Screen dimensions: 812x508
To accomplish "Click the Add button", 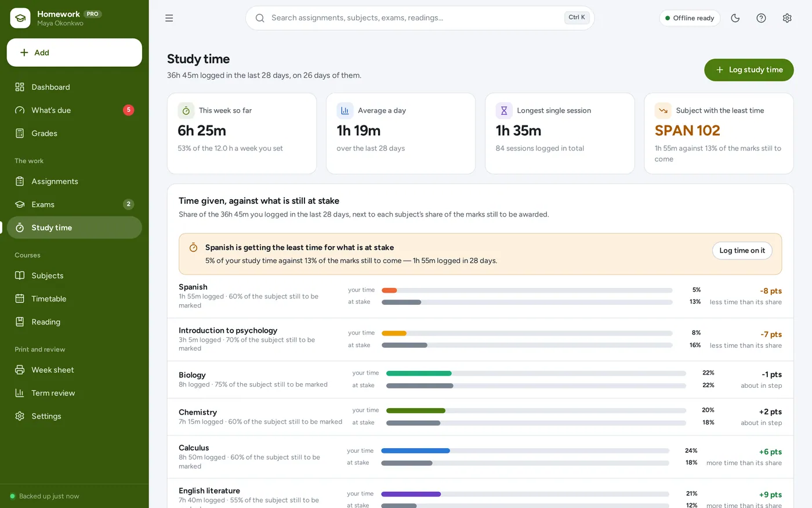I will [74, 52].
